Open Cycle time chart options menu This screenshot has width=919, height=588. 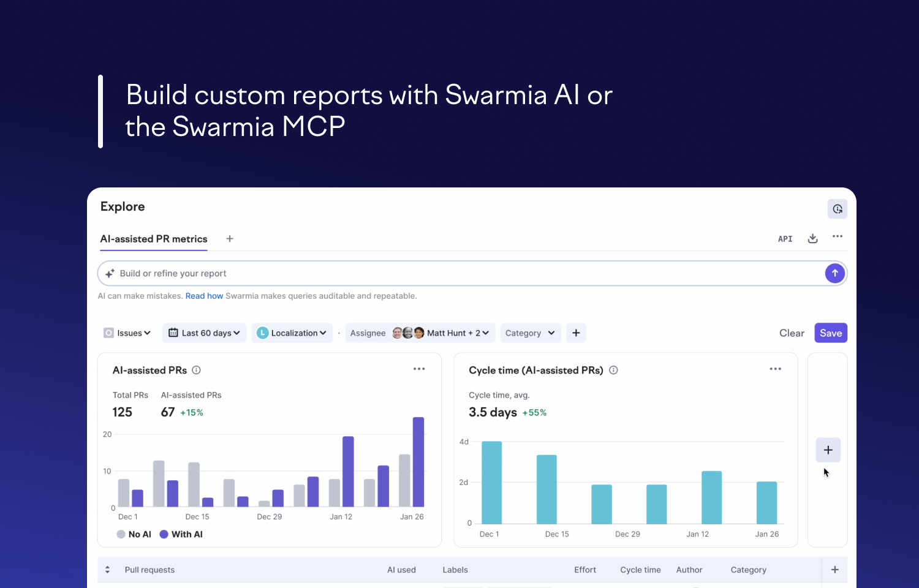[775, 369]
